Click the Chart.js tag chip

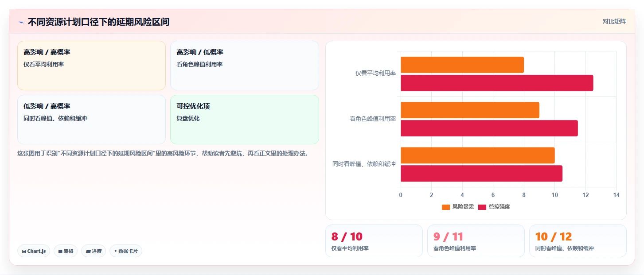tap(34, 251)
